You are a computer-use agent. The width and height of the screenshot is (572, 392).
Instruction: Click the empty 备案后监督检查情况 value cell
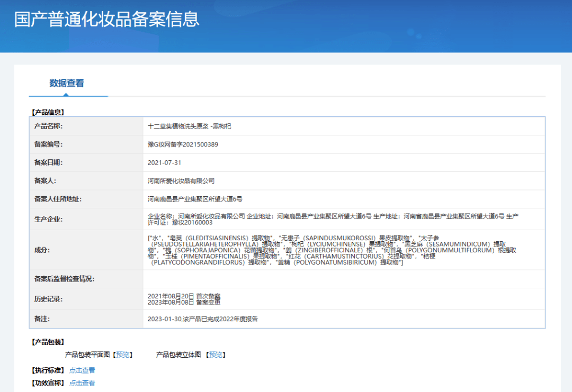pos(343,279)
